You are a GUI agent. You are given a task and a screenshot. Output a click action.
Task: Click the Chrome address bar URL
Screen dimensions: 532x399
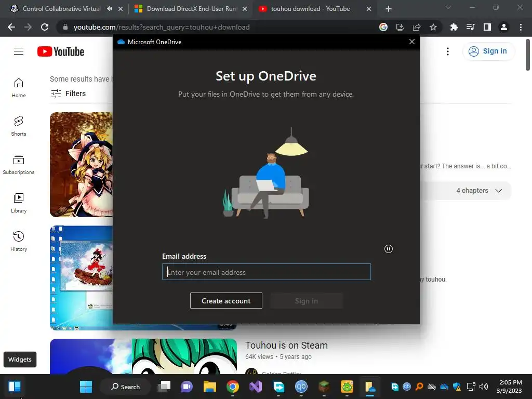coord(162,27)
